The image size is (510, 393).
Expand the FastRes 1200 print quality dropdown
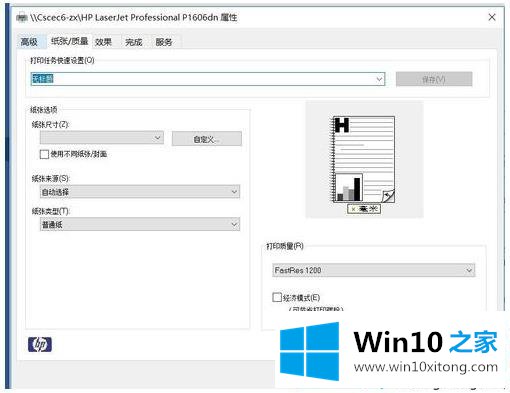point(373,270)
